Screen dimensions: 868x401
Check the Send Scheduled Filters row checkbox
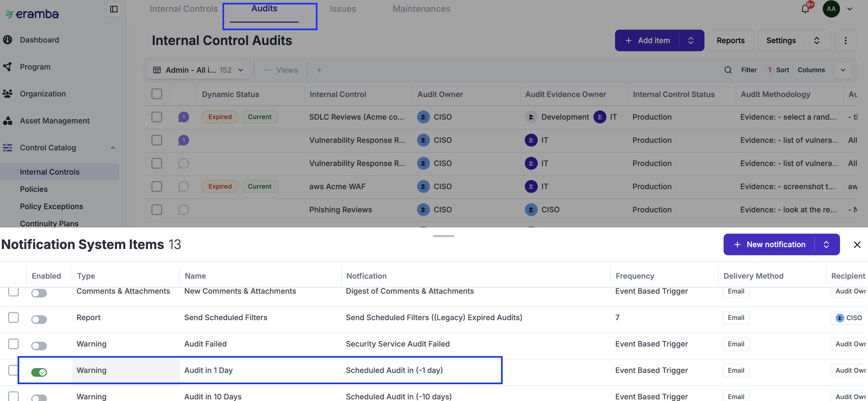click(13, 317)
